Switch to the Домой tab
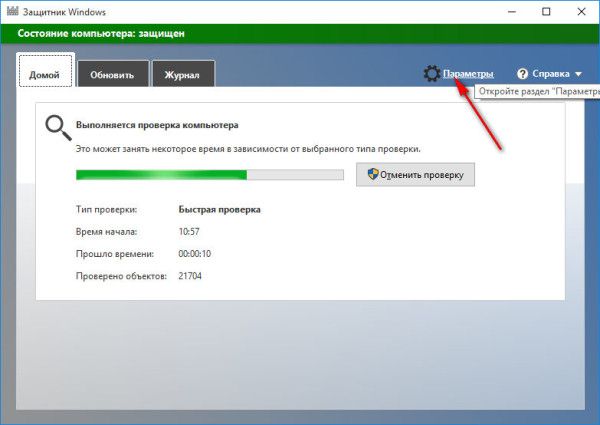This screenshot has width=600, height=425. click(45, 71)
